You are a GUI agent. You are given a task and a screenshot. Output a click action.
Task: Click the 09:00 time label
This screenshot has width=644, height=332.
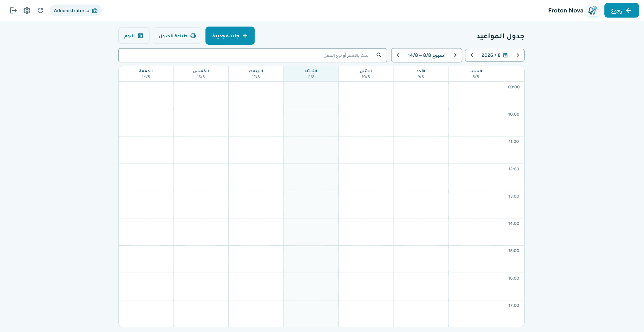514,87
